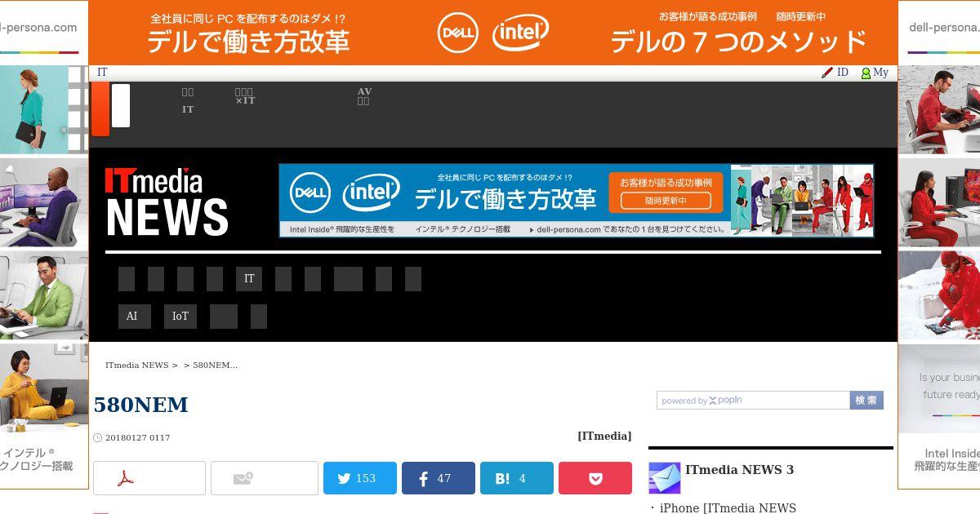980x514 pixels.
Task: Select the white tab in dark header
Action: pos(121,105)
